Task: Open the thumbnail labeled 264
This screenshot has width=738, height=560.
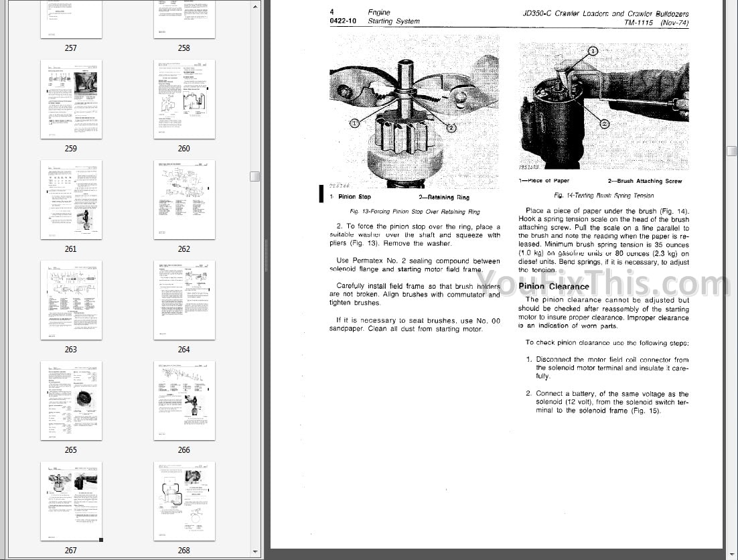Action: tap(184, 300)
